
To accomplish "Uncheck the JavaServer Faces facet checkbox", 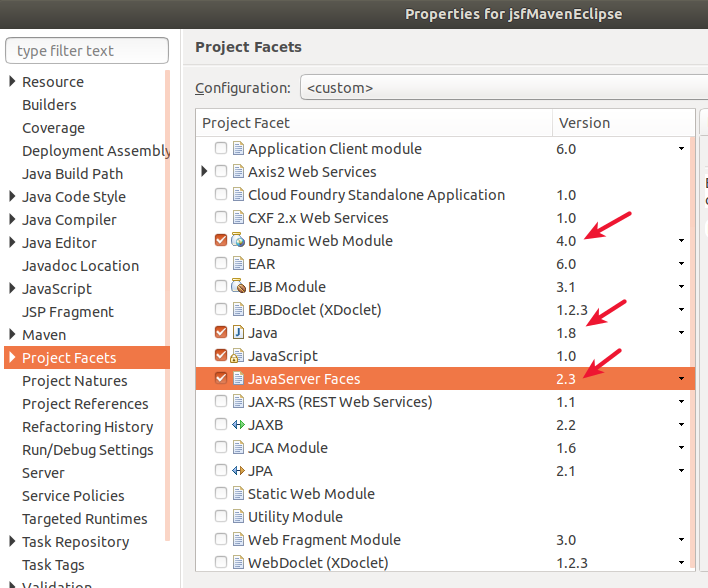I will [x=221, y=378].
